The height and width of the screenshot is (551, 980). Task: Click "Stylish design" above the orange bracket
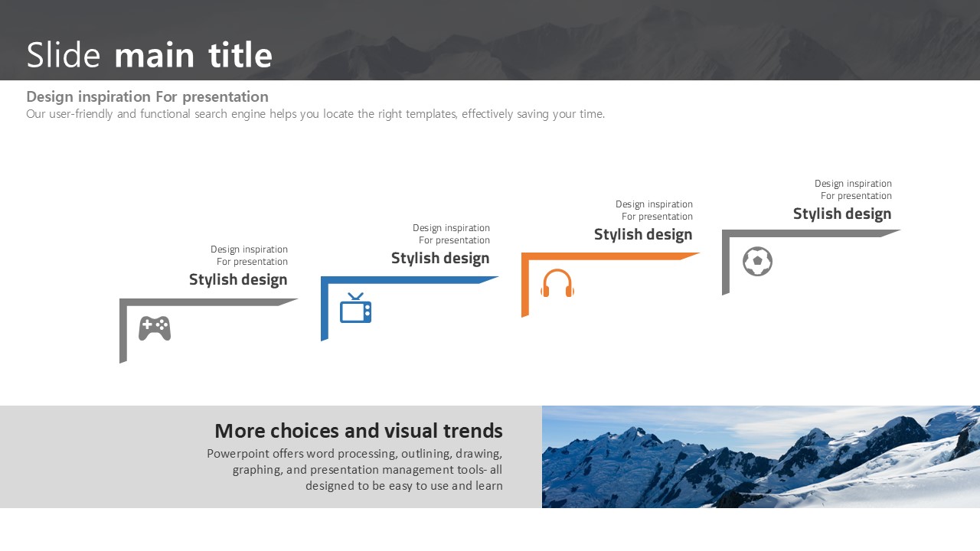tap(643, 235)
